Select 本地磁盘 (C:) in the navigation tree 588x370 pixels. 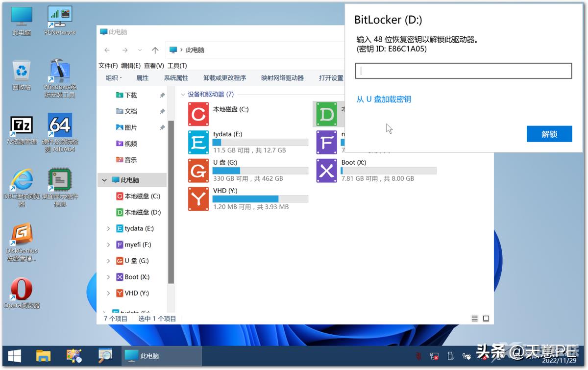(x=138, y=196)
